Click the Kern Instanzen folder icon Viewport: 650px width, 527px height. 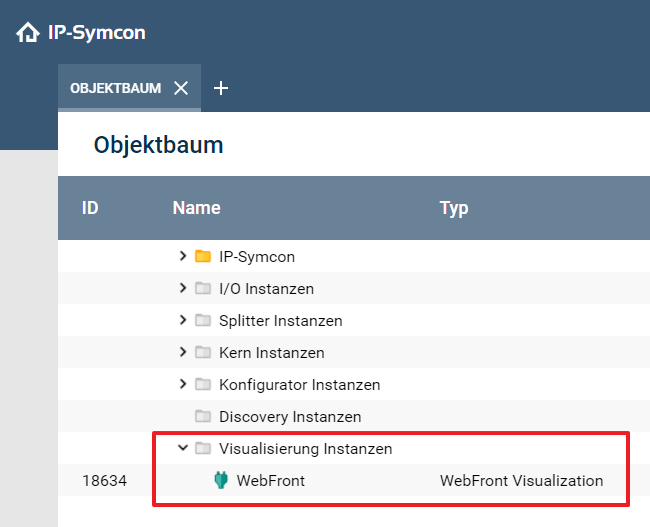pyautogui.click(x=203, y=353)
